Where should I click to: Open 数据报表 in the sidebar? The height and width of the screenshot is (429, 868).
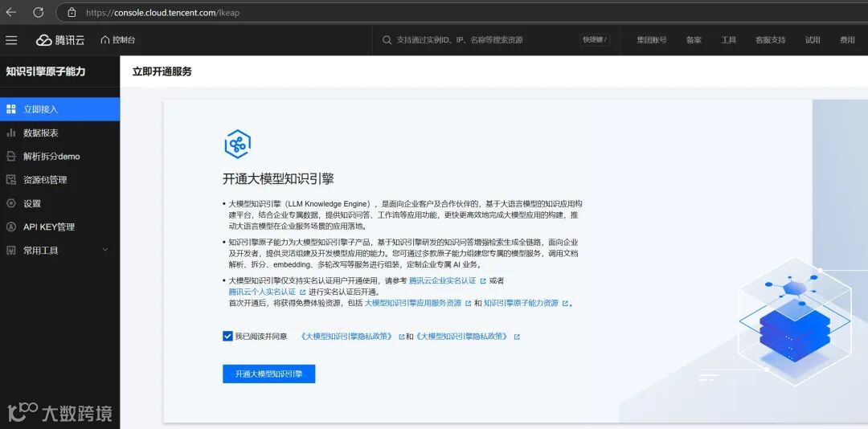(x=59, y=133)
